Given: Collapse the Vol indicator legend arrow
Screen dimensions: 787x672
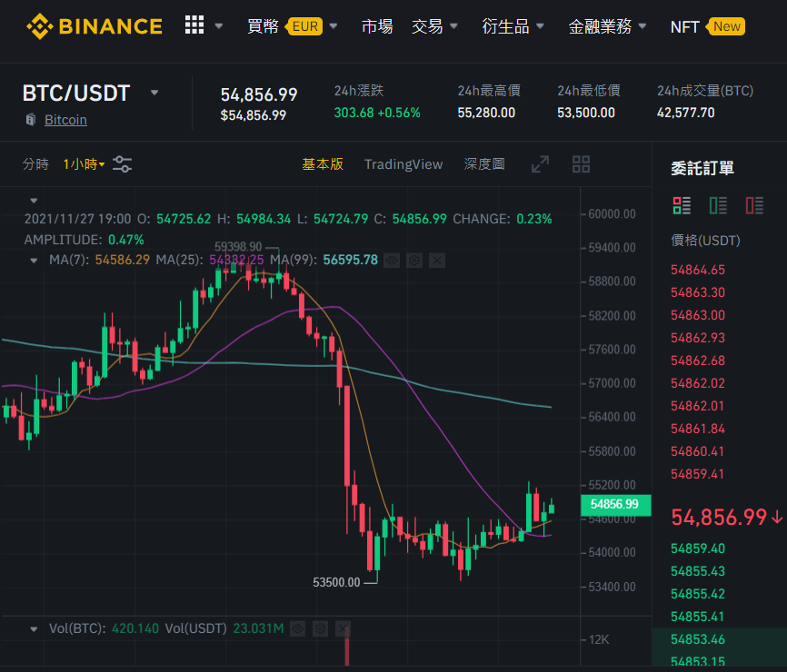Looking at the screenshot, I should pos(34,629).
